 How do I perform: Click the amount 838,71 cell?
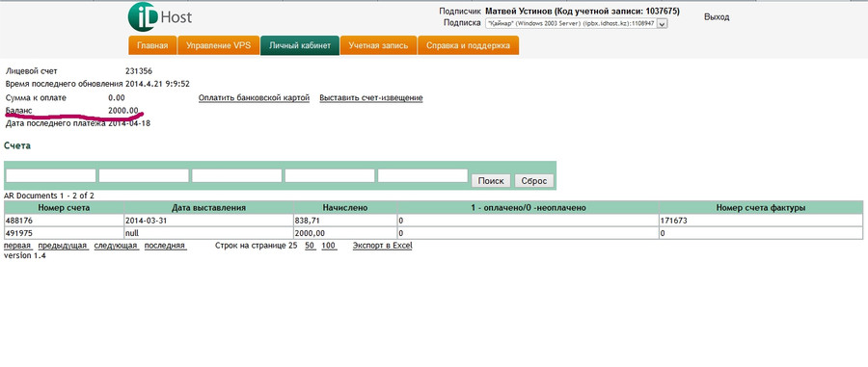(345, 220)
